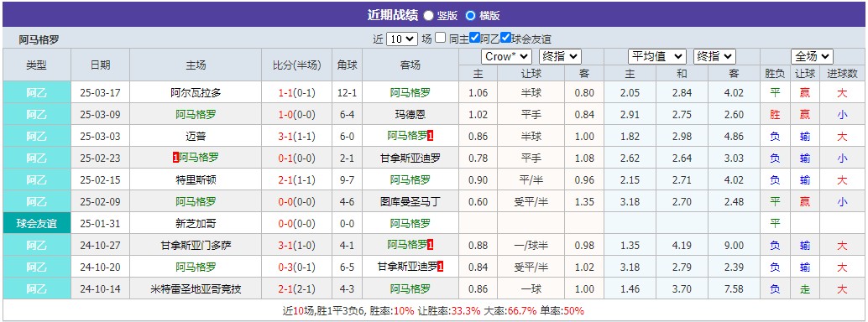Click the red card marker on 25-02-23
The image size is (868, 322).
tap(175, 158)
